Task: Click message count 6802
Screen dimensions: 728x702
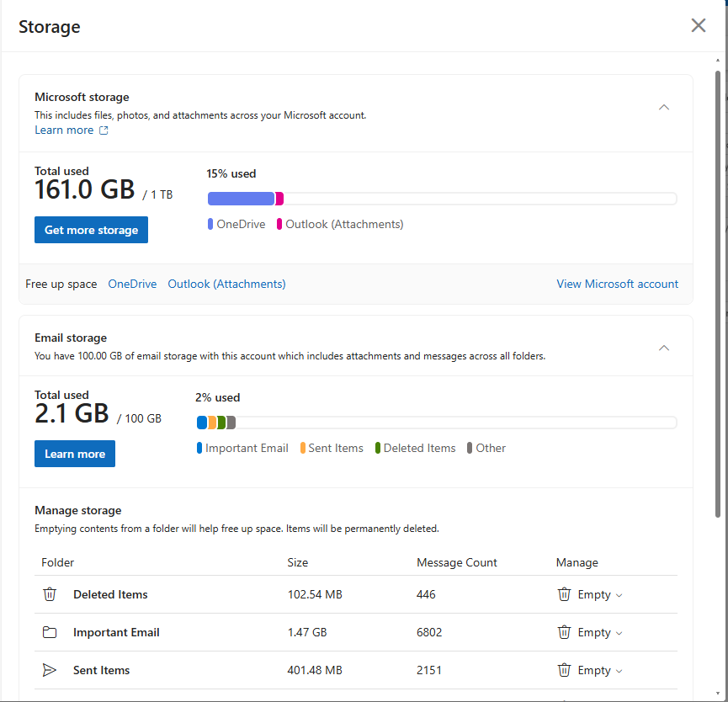Action: pyautogui.click(x=429, y=632)
